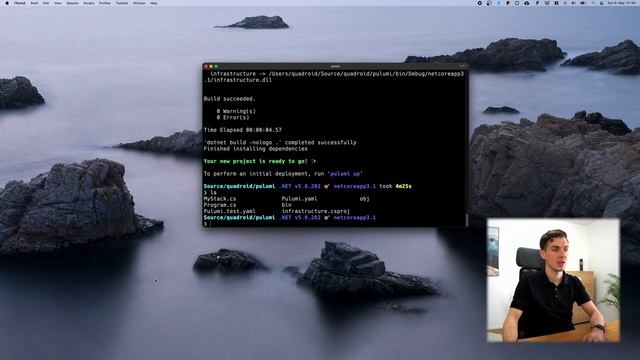Click Program.cs in the ls output
The height and width of the screenshot is (360, 640).
coord(220,205)
